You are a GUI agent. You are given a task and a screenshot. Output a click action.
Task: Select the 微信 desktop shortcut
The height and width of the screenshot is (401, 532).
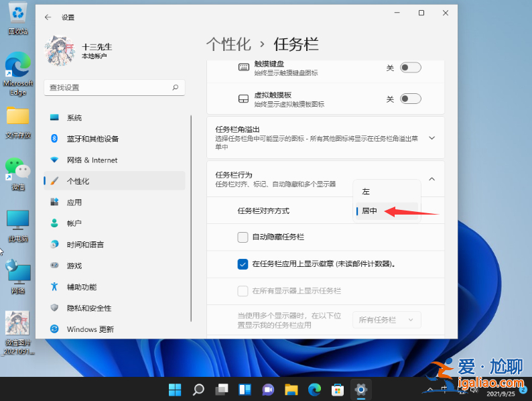(18, 174)
